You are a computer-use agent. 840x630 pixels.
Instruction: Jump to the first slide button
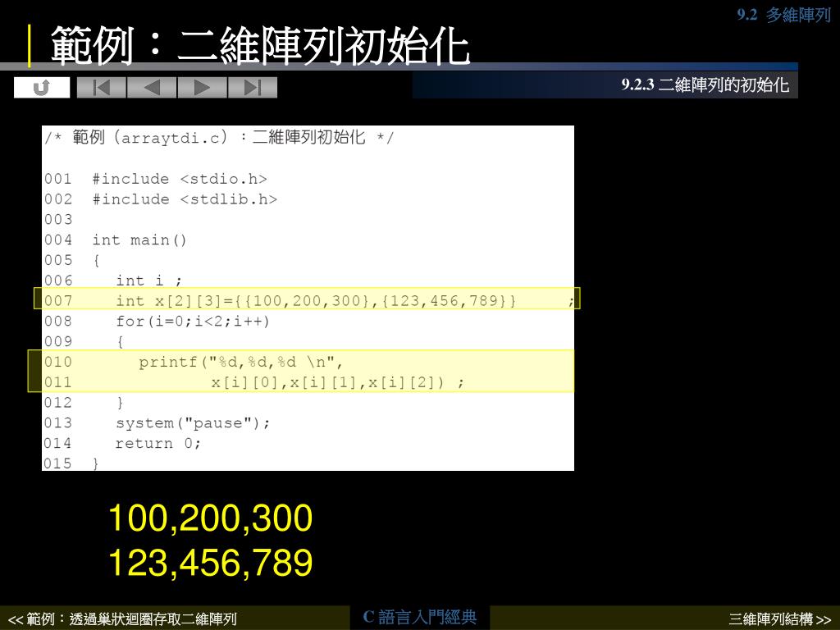point(101,87)
